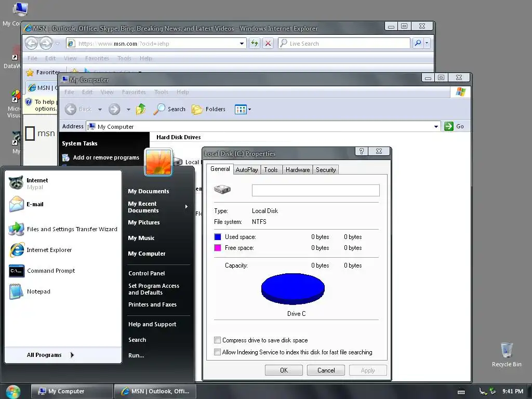Open the Live Search options dropdown
Screen dimensions: 532x399
[x=427, y=43]
